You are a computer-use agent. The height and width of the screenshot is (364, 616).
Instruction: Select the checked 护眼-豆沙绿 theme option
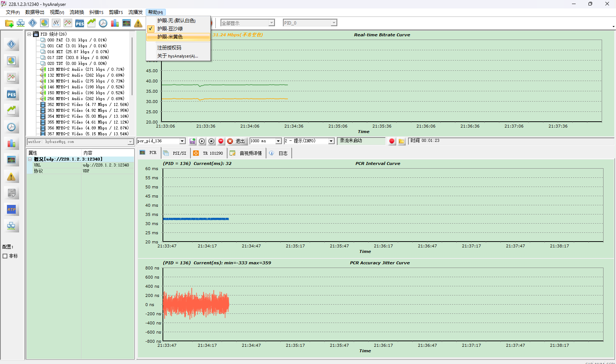pyautogui.click(x=170, y=29)
